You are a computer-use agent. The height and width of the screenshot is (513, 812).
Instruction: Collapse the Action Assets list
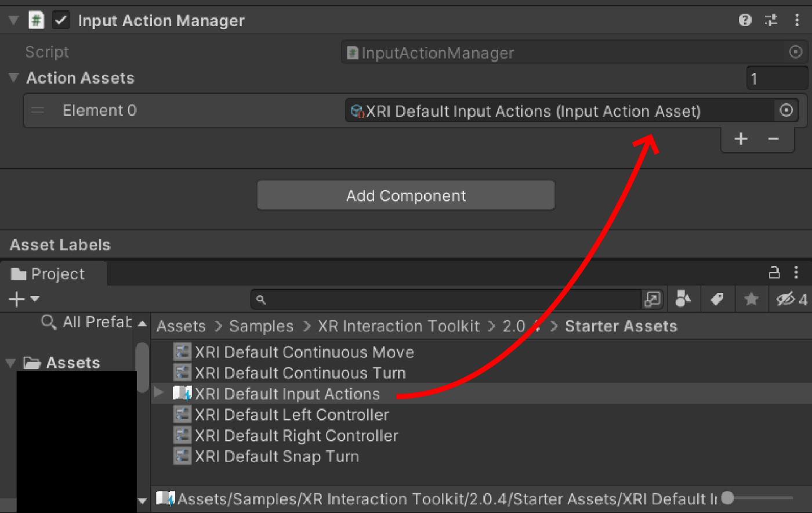(x=13, y=77)
